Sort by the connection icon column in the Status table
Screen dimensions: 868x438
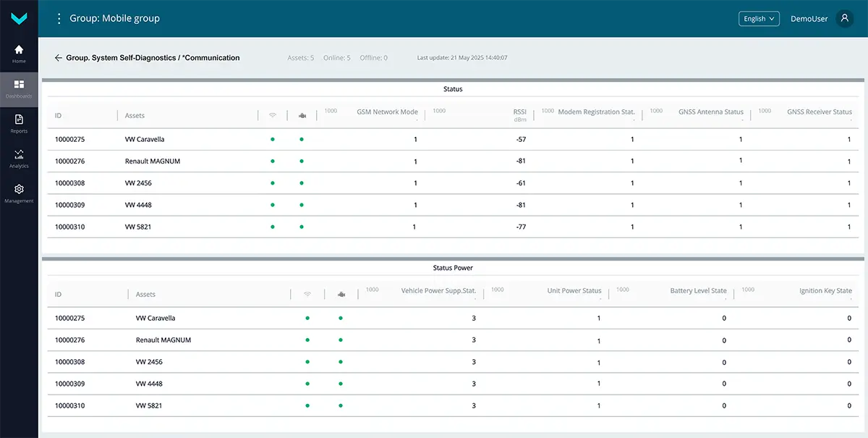tap(273, 115)
